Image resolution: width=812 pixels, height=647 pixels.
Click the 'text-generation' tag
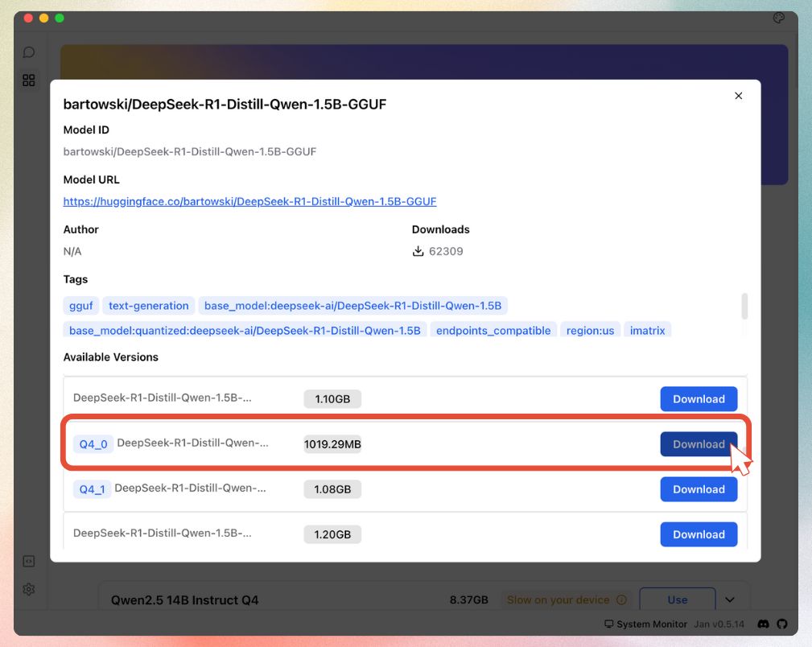click(148, 306)
